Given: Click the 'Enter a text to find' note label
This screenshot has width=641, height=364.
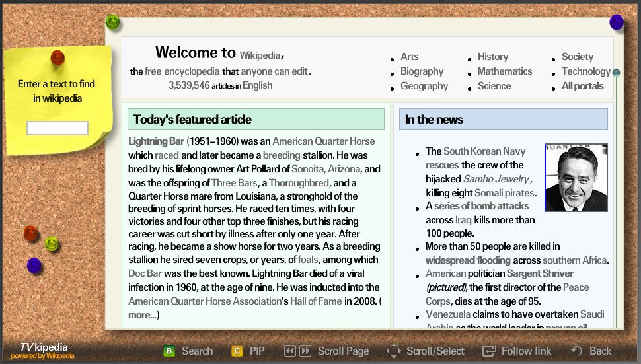Looking at the screenshot, I should click(x=56, y=84).
